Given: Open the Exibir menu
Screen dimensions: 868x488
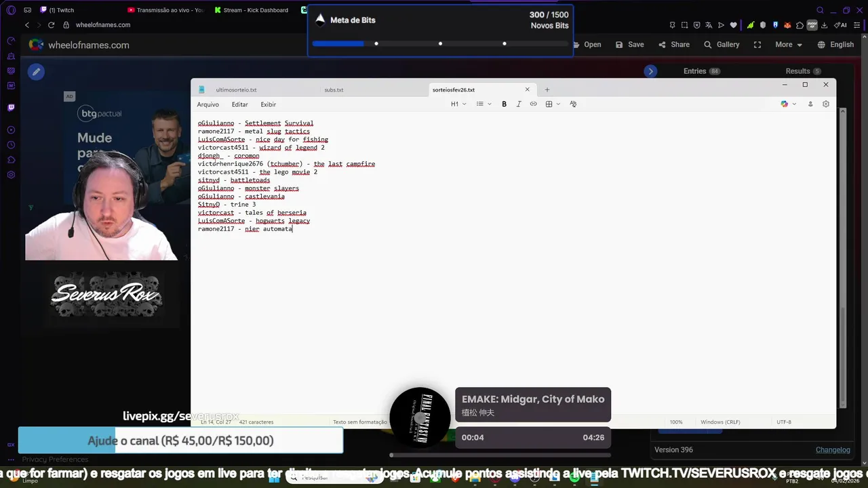Looking at the screenshot, I should (x=268, y=104).
